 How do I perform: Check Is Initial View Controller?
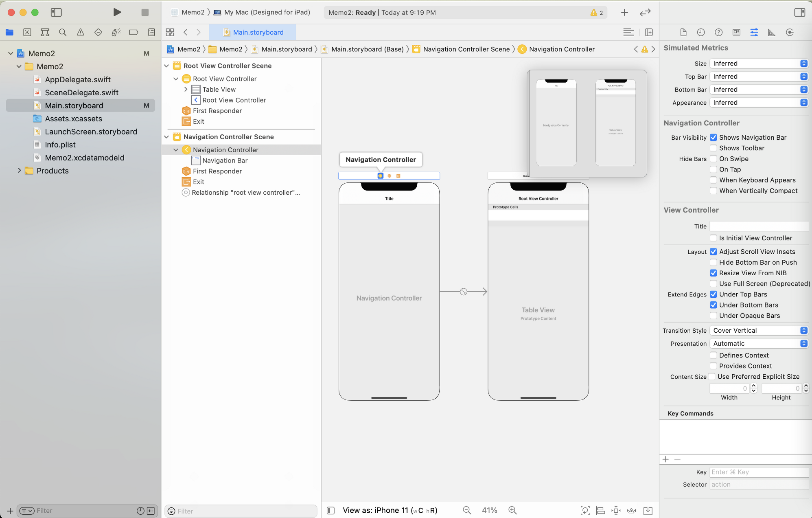click(x=714, y=238)
